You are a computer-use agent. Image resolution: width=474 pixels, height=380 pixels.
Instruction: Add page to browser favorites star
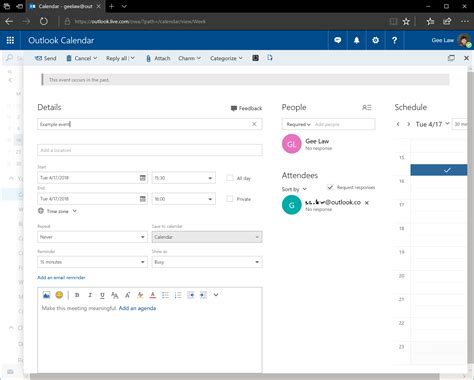click(x=406, y=22)
